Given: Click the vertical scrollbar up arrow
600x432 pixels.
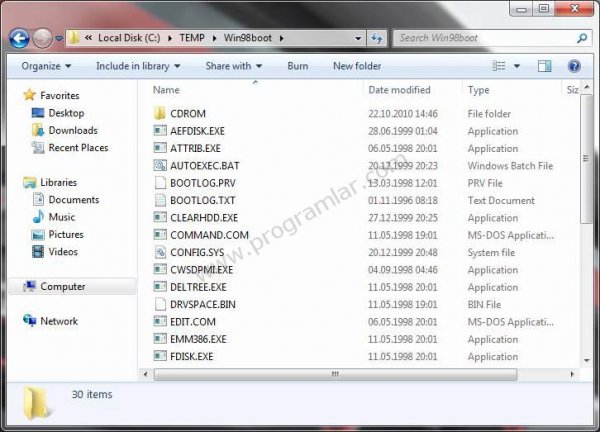Looking at the screenshot, I should (587, 88).
